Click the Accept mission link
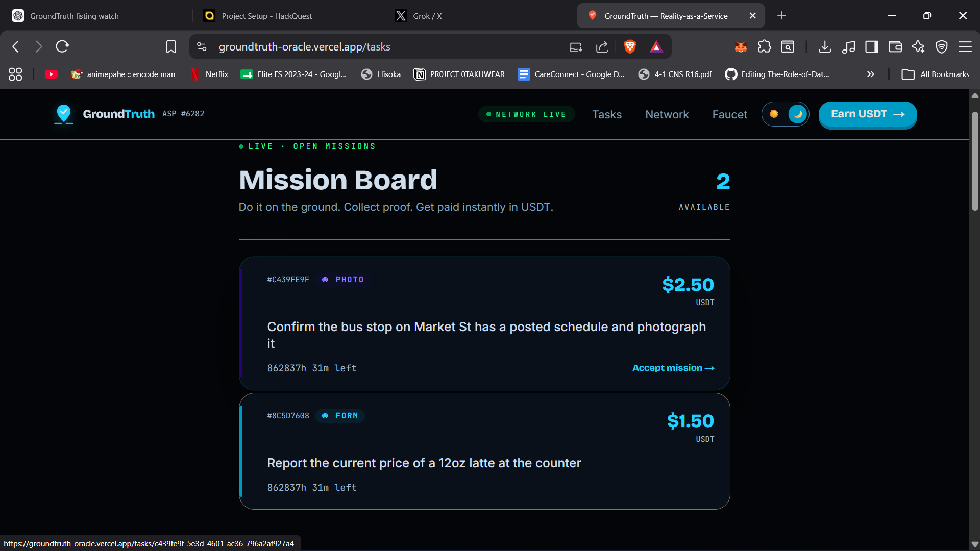This screenshot has width=980, height=551. (673, 368)
